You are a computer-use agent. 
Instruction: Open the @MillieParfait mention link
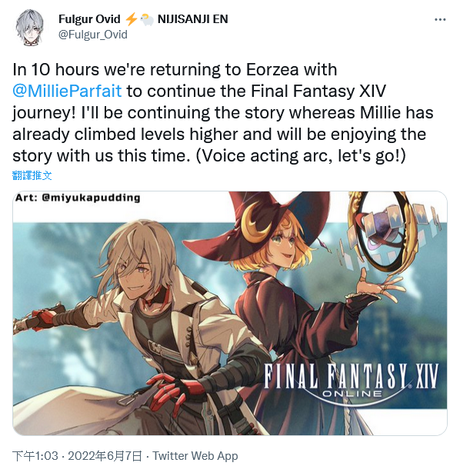[67, 91]
